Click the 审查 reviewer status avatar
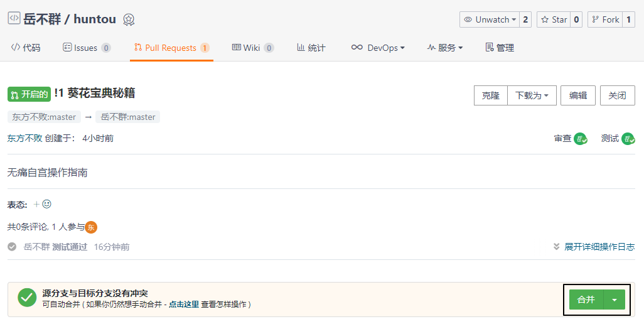 tap(581, 139)
